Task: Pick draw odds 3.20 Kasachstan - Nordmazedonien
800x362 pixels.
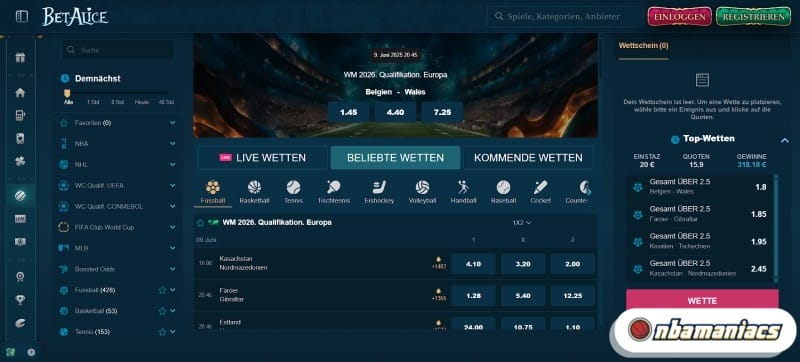Action: click(x=523, y=264)
